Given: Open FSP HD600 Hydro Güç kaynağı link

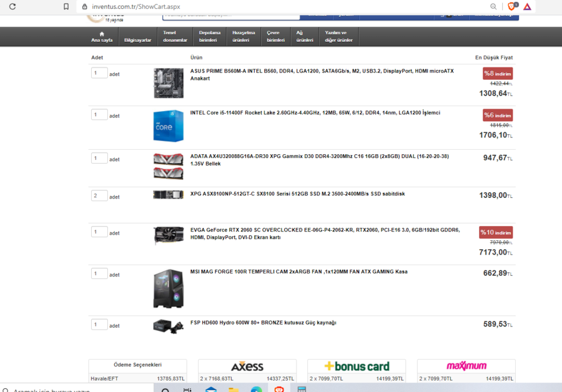Looking at the screenshot, I should tap(263, 323).
